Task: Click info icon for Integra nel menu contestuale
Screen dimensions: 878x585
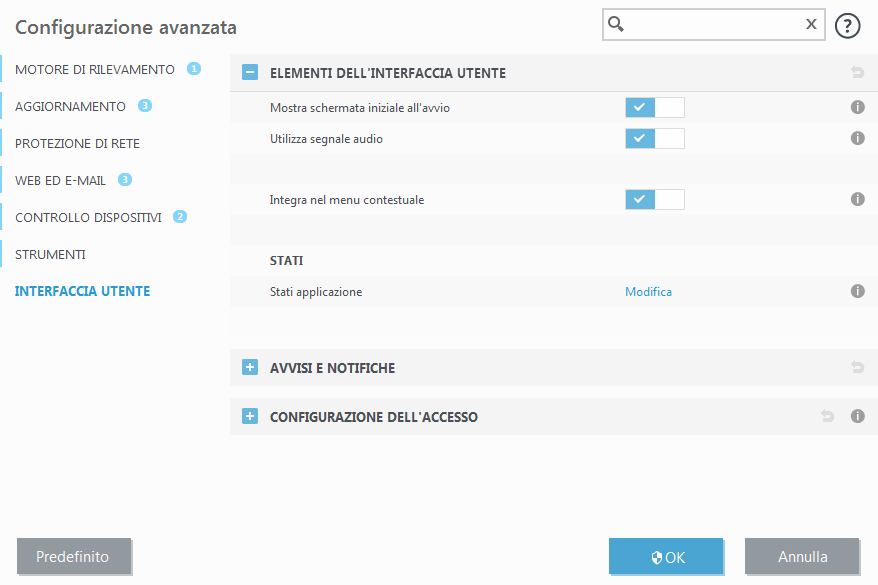Action: point(857,199)
